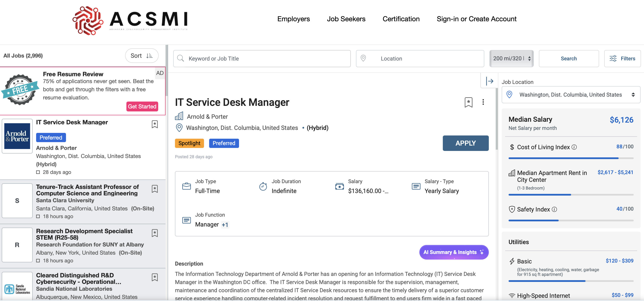The height and width of the screenshot is (301, 644).
Task: Bookmark the IT Service Desk Manager detail
Action: pyautogui.click(x=468, y=102)
